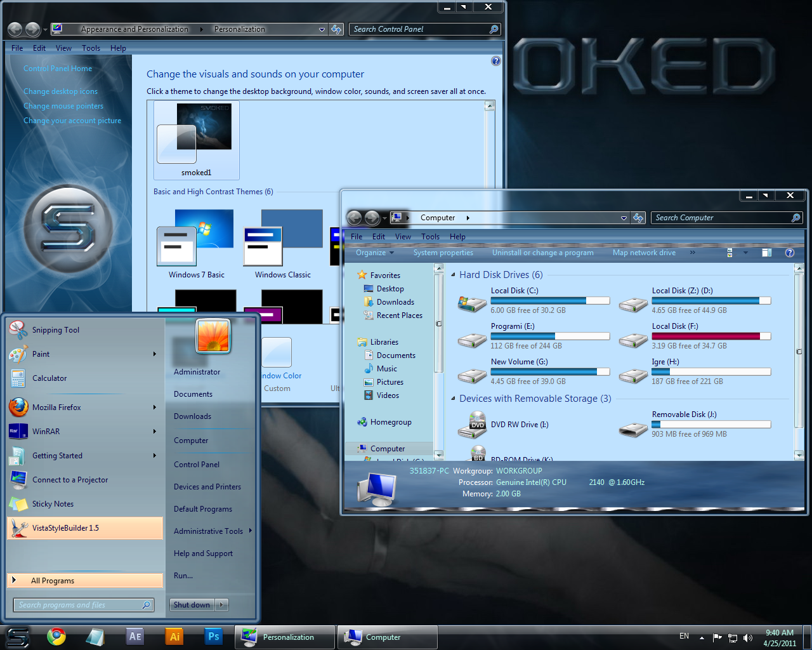Expand Paint submenu arrow in Start menu
The image size is (812, 650).
(154, 354)
